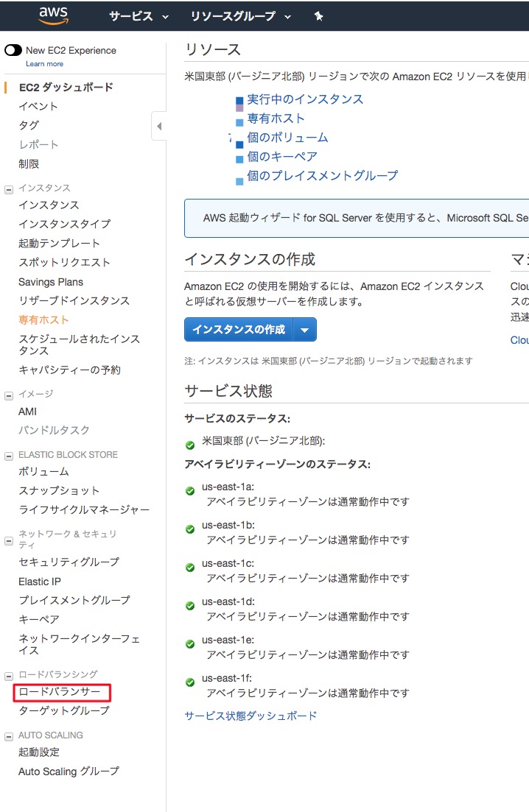Click the AWS logo home icon
The width and height of the screenshot is (529, 812).
[53, 15]
